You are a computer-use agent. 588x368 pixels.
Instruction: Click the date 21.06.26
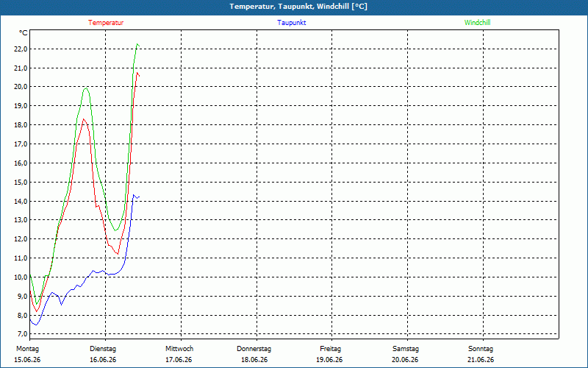[x=481, y=360]
